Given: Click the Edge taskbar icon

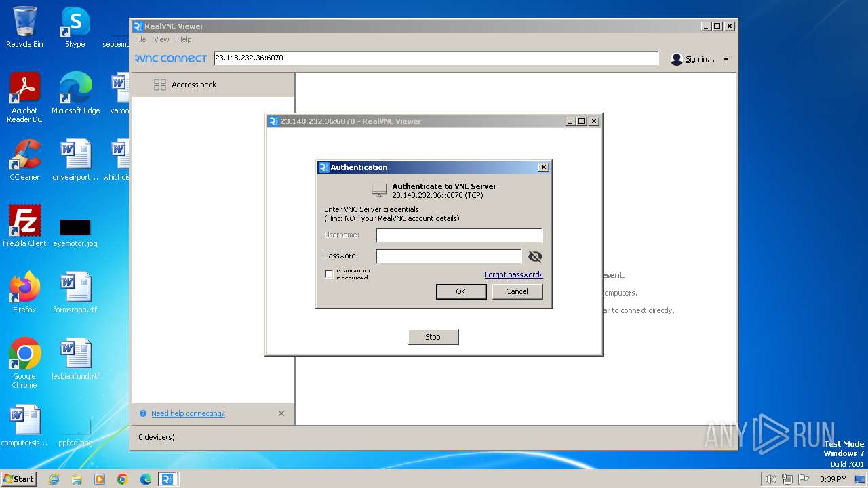Looking at the screenshot, I should (x=146, y=479).
